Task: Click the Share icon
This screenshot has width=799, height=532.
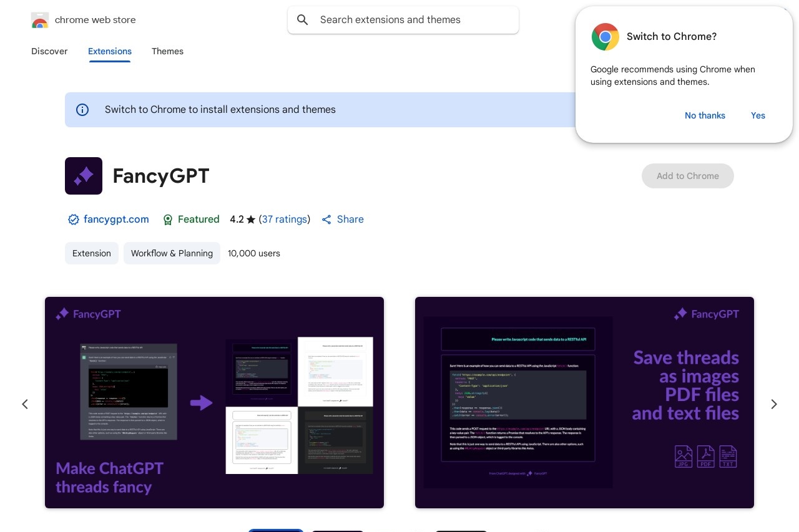Action: pos(326,220)
